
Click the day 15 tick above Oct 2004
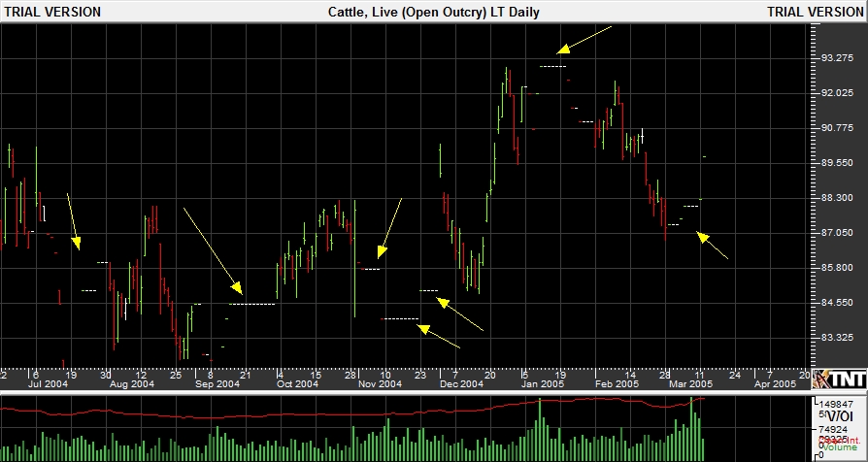click(x=316, y=375)
